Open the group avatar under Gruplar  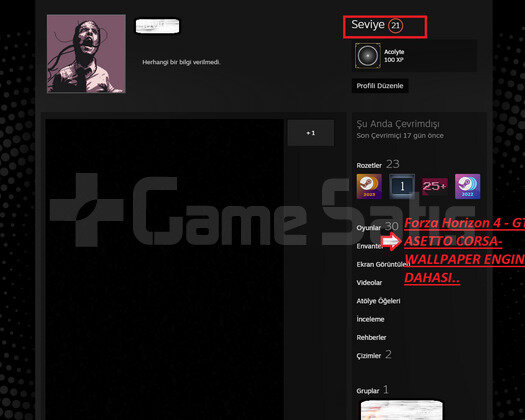(x=401, y=410)
